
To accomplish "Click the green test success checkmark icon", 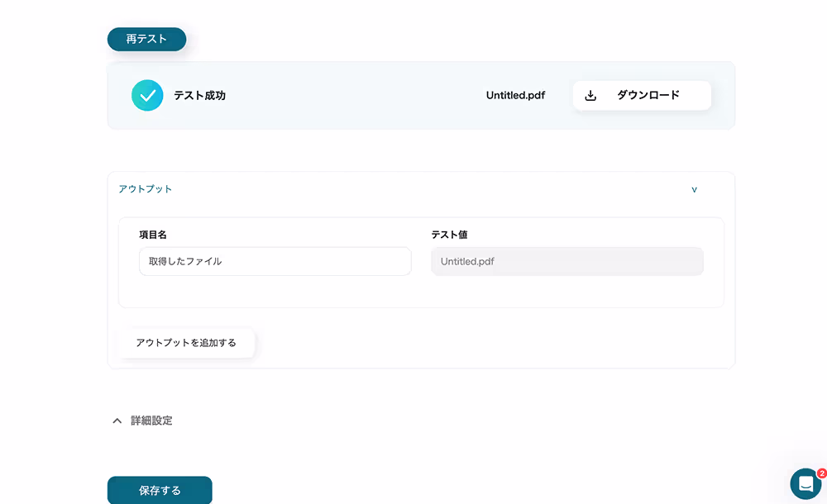I will coord(147,95).
